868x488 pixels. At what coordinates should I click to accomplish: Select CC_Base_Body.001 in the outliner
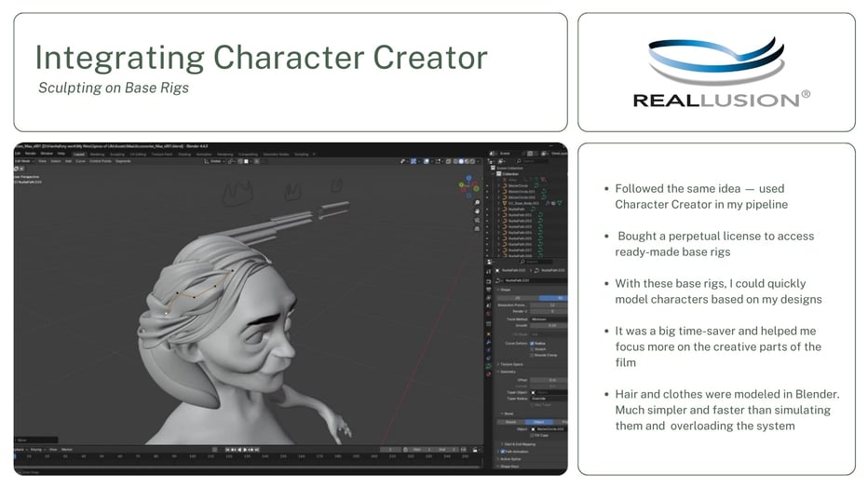523,204
